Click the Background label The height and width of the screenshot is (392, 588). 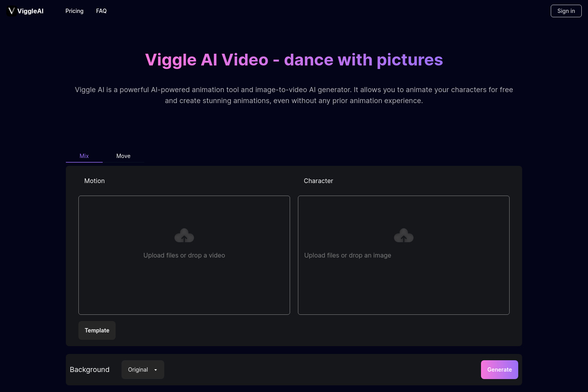(x=89, y=370)
